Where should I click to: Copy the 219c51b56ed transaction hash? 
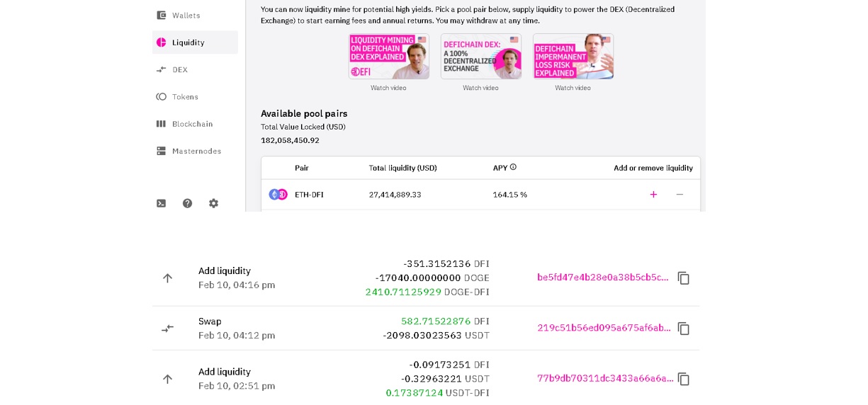[x=684, y=329]
